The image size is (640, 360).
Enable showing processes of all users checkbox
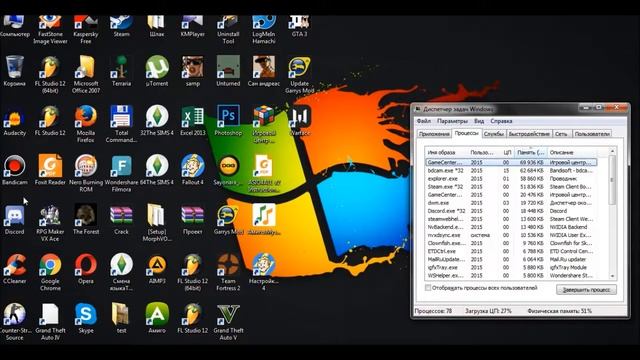click(428, 288)
